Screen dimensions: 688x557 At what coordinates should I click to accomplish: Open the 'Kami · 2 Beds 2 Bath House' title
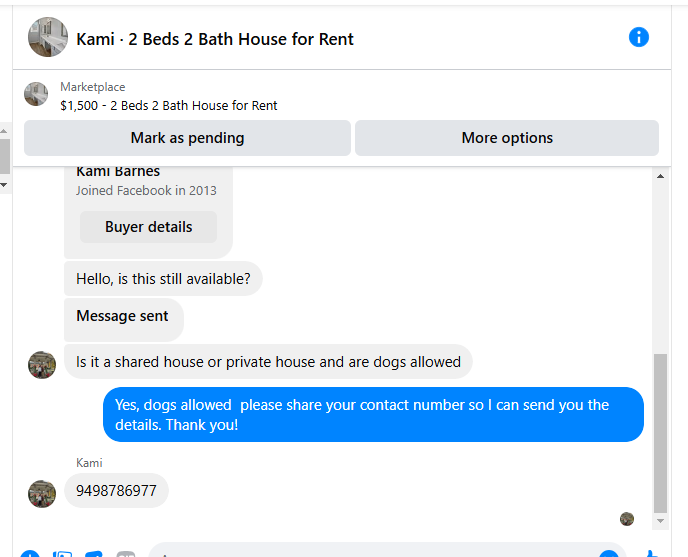pos(215,39)
